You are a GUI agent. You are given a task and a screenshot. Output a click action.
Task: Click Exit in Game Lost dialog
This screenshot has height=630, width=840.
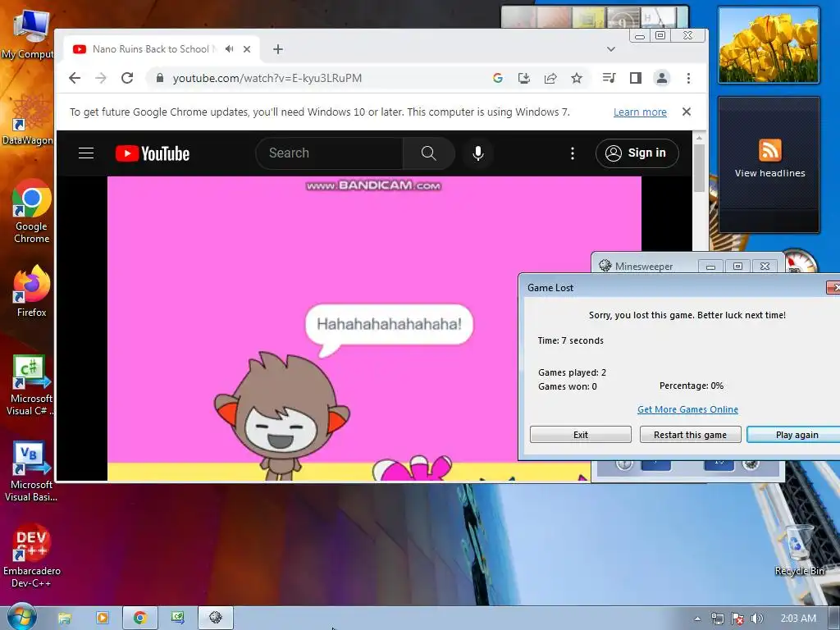point(581,435)
